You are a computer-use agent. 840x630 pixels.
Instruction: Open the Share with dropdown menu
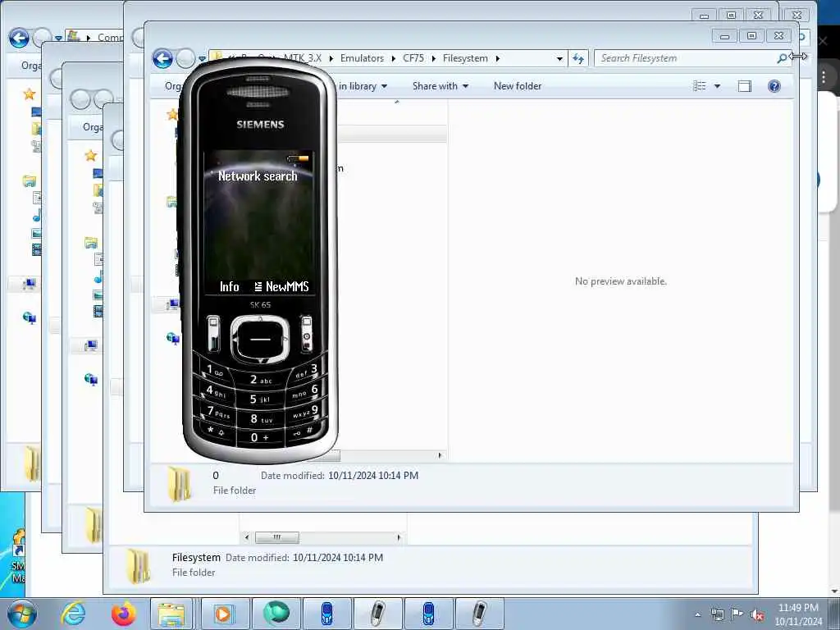coord(441,85)
